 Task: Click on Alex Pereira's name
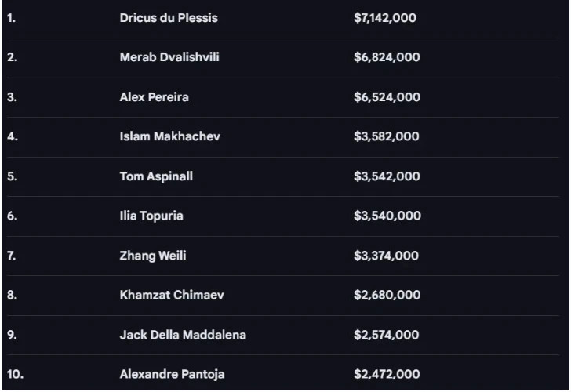coord(154,97)
